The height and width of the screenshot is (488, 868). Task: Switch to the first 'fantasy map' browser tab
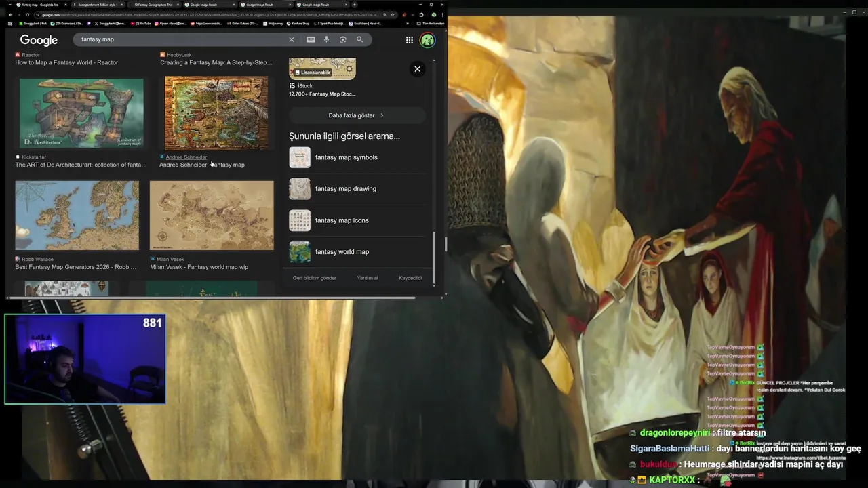point(41,5)
